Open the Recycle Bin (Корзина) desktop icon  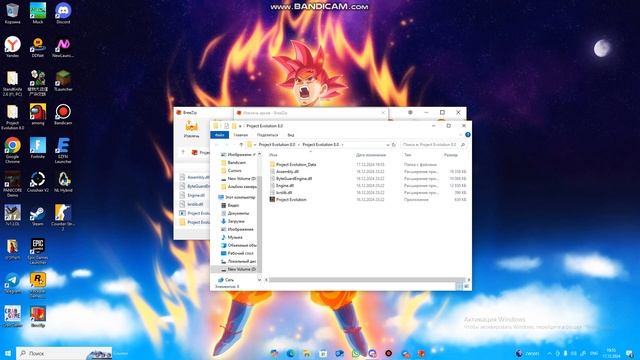click(x=12, y=13)
